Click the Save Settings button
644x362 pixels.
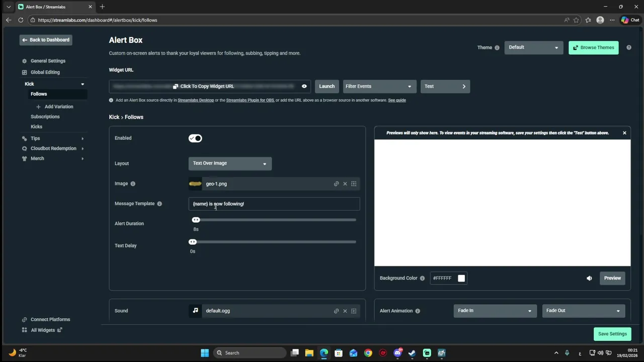[612, 334]
